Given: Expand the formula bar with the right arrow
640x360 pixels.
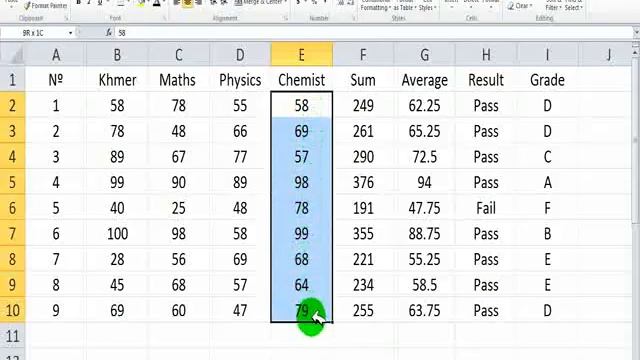Looking at the screenshot, I should [636, 33].
